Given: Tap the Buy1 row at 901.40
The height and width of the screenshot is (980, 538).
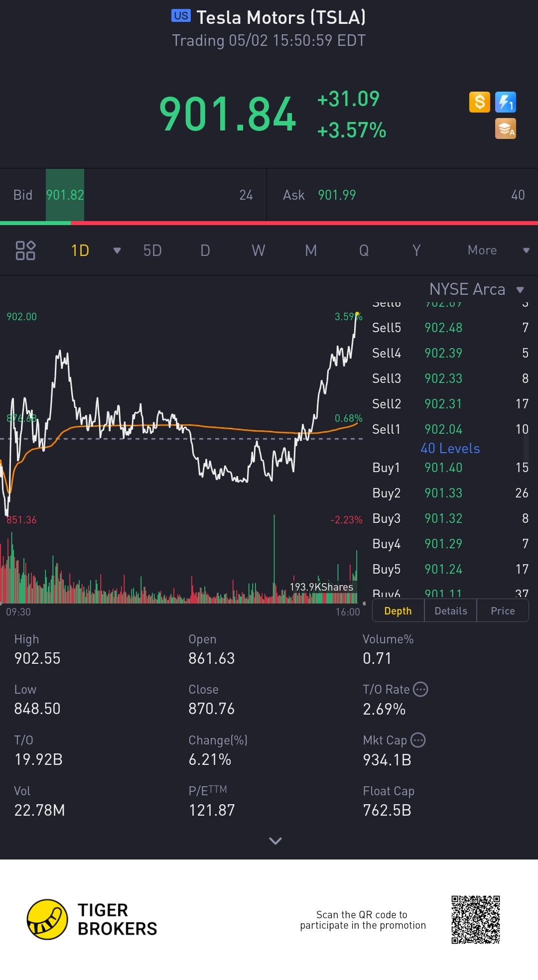Looking at the screenshot, I should click(450, 468).
